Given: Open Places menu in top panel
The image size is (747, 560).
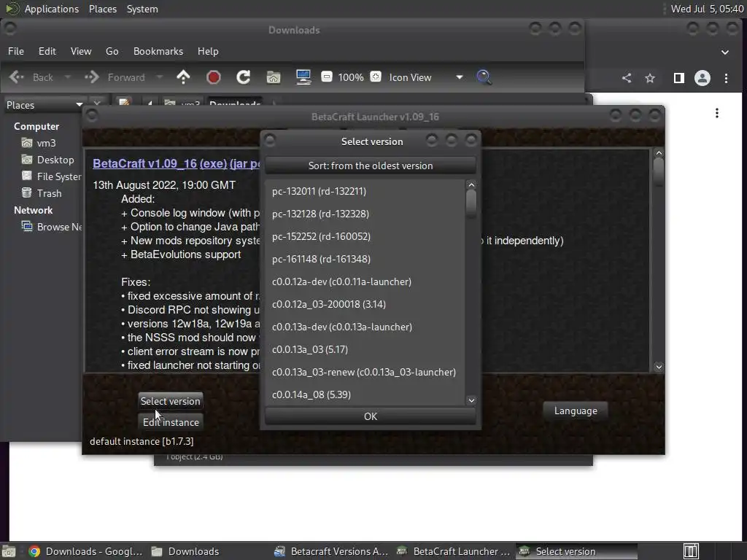Looking at the screenshot, I should tap(102, 9).
